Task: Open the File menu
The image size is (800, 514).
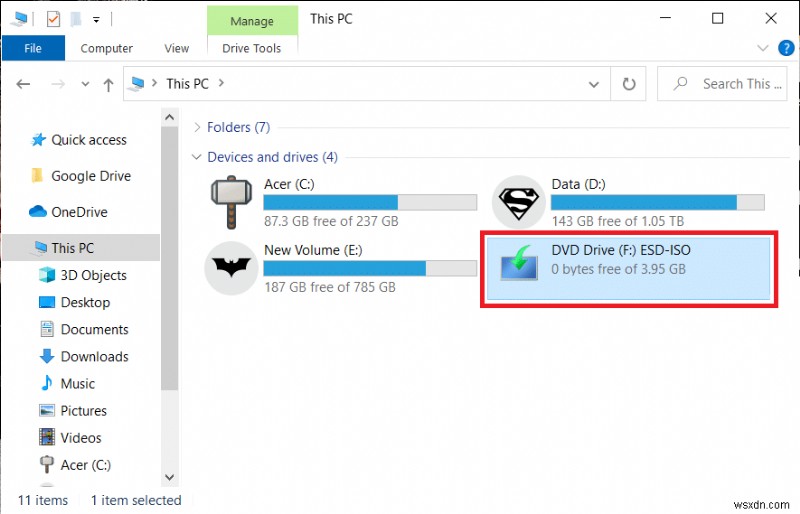Action: [33, 48]
